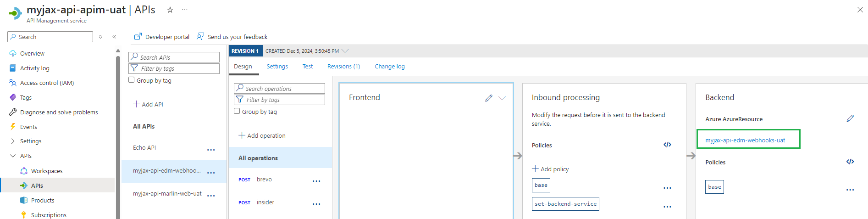Click the sort arrows next to the sidebar search
868x219 pixels.
pyautogui.click(x=100, y=37)
